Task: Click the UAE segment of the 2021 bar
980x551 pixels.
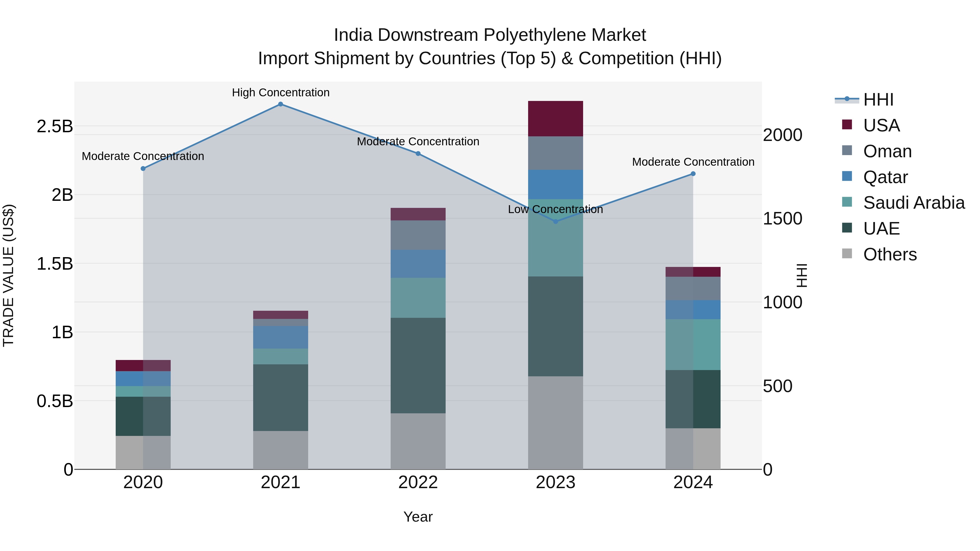Action: [280, 398]
